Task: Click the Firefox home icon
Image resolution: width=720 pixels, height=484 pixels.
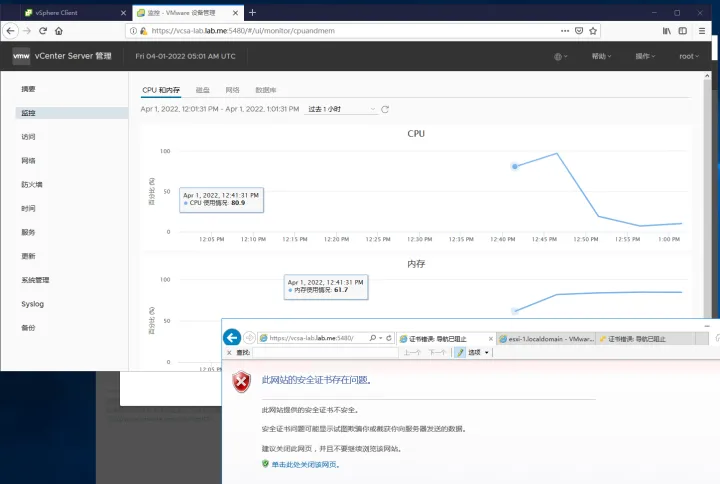Action: tap(59, 31)
